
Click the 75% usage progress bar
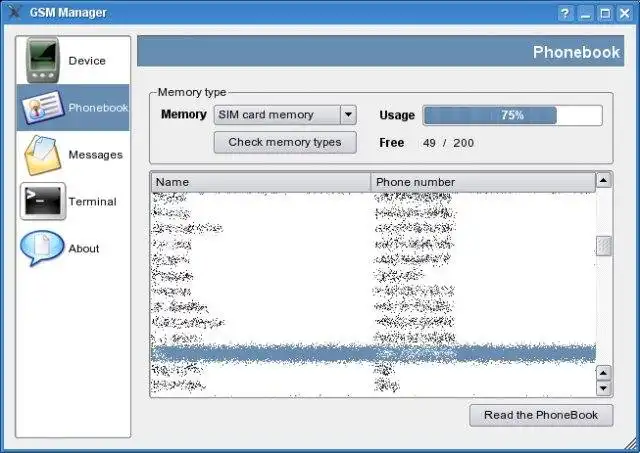[512, 115]
